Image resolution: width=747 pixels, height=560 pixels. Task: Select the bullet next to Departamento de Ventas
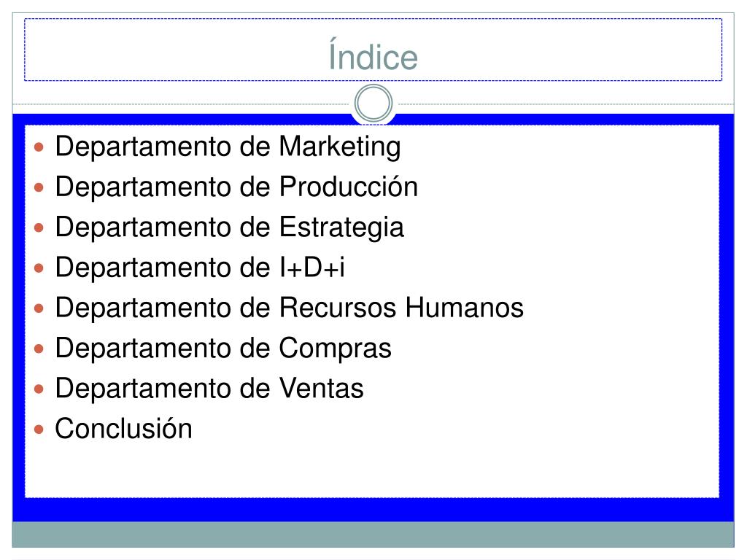39,389
